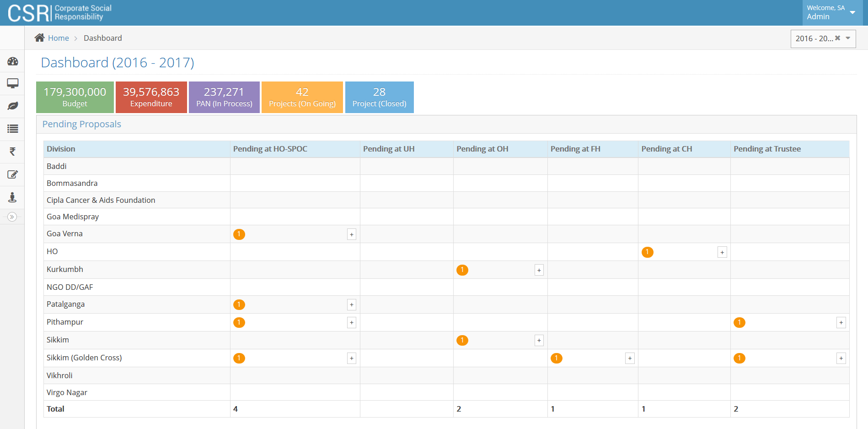
Task: Click the Division column header
Action: tap(137, 149)
